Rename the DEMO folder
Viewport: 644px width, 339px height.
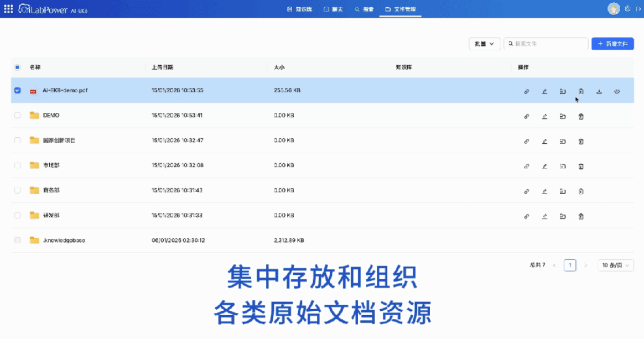pyautogui.click(x=544, y=117)
